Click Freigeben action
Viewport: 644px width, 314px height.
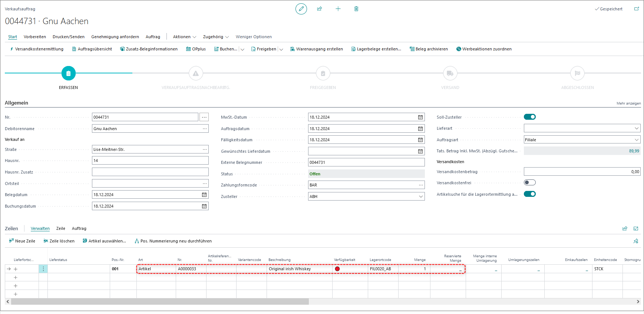[264, 49]
